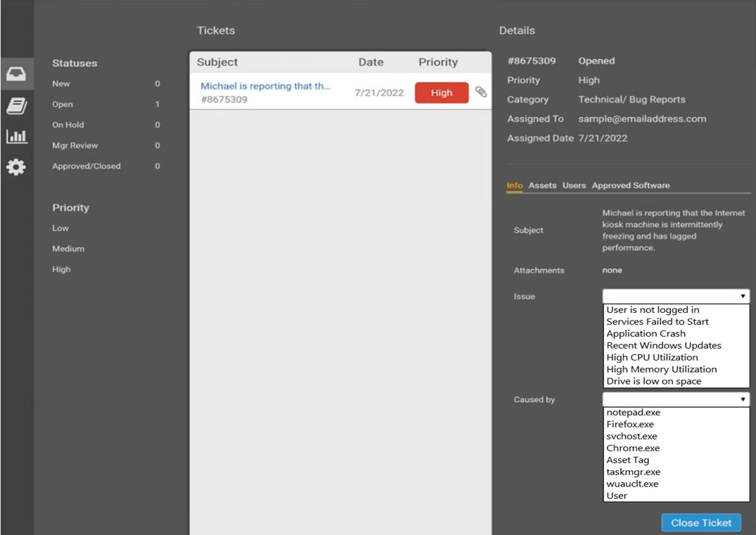Viewport: 756px width, 535px height.
Task: Choose 'Recent Windows Updates' issue option
Action: [663, 346]
